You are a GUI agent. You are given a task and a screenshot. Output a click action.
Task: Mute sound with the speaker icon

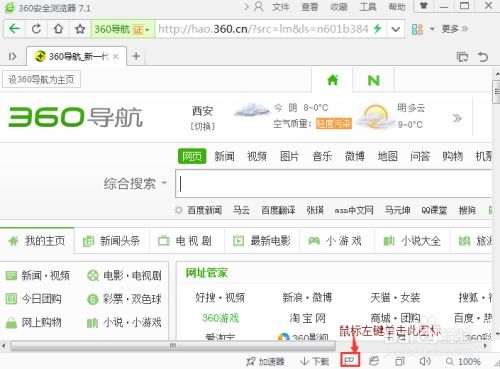click(x=425, y=361)
